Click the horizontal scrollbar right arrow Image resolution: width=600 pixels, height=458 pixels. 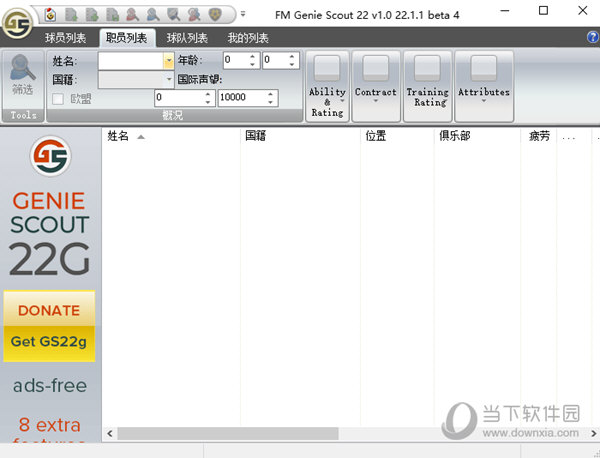point(593,434)
